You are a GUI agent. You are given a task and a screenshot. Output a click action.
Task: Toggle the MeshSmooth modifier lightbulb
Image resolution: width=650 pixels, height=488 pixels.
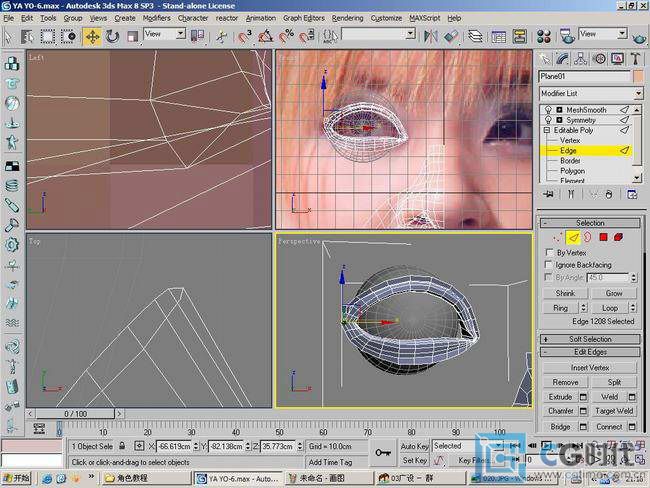tap(548, 109)
